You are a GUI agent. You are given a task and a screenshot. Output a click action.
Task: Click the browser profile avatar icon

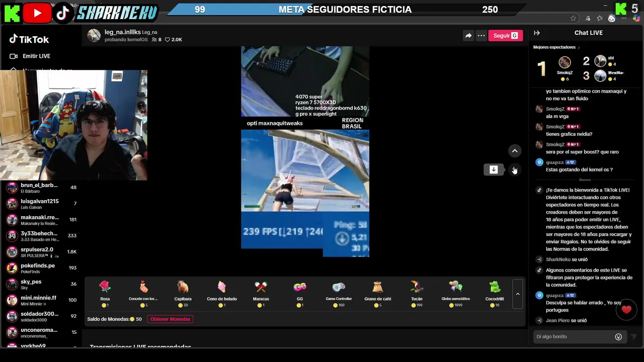pyautogui.click(x=612, y=18)
